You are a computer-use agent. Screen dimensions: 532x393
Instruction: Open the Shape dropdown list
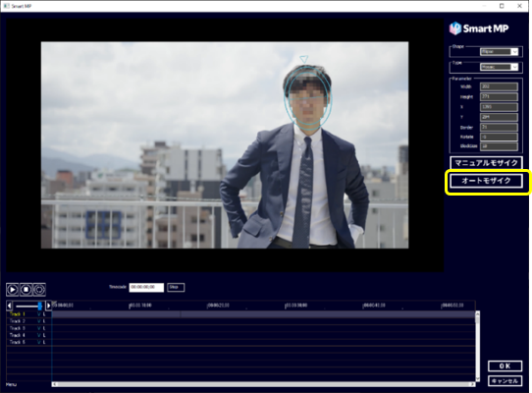point(499,52)
